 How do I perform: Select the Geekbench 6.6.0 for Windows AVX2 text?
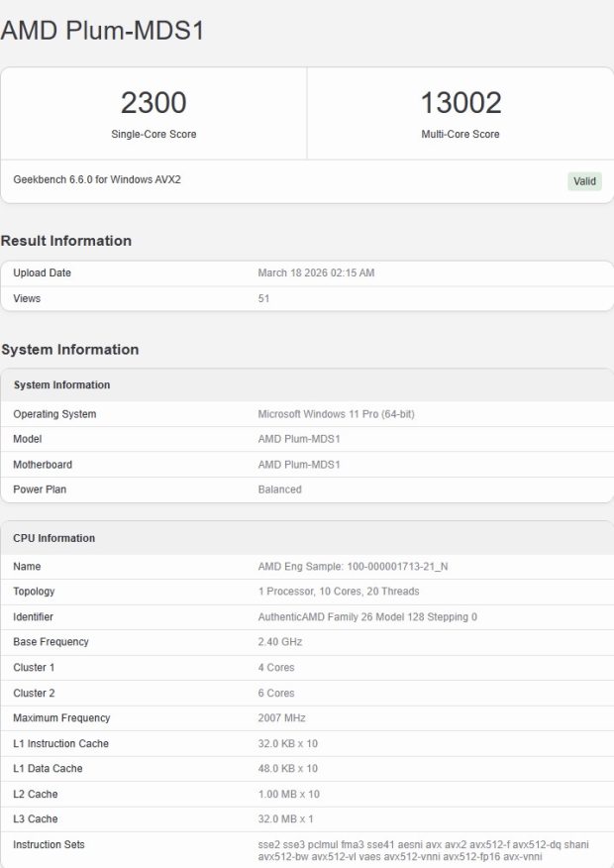[x=97, y=179]
